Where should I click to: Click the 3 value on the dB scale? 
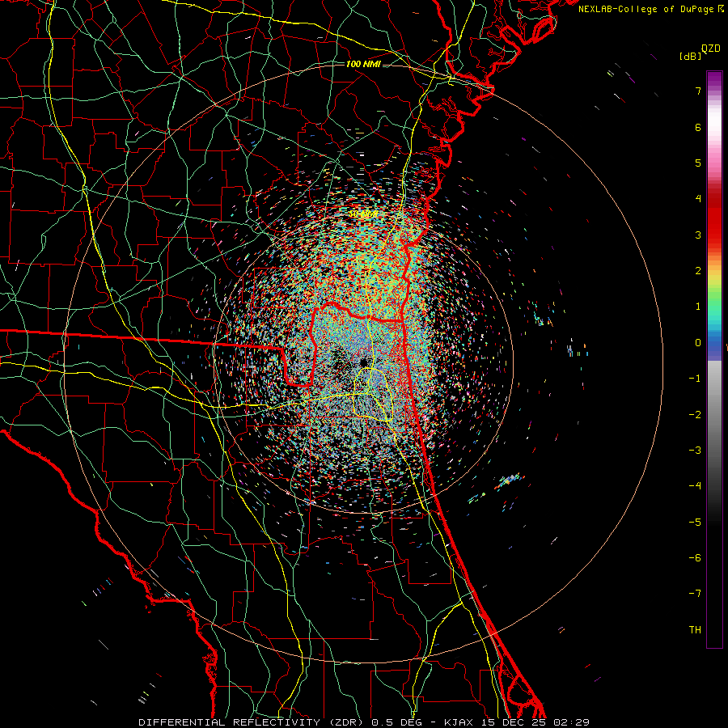[x=698, y=235]
